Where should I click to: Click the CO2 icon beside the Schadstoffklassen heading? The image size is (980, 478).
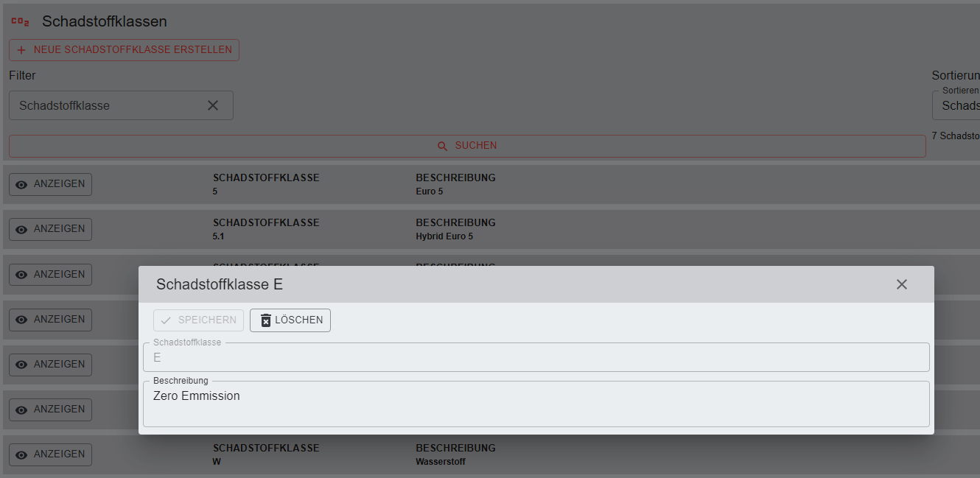coord(20,21)
